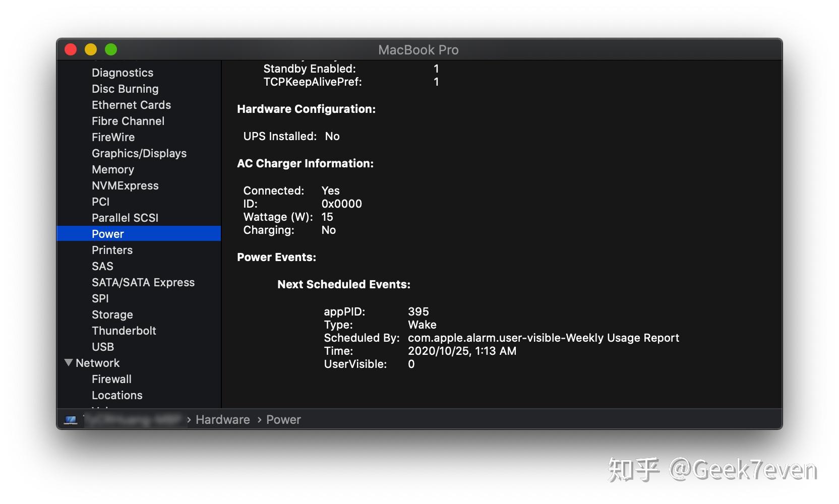Image resolution: width=839 pixels, height=504 pixels.
Task: Open Graphics/Displays information
Action: tap(139, 153)
